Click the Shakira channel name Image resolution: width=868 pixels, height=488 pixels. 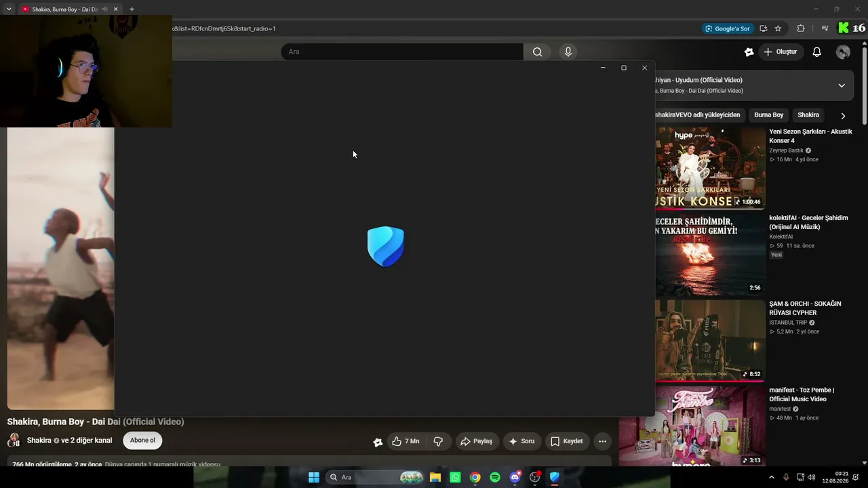pos(39,441)
